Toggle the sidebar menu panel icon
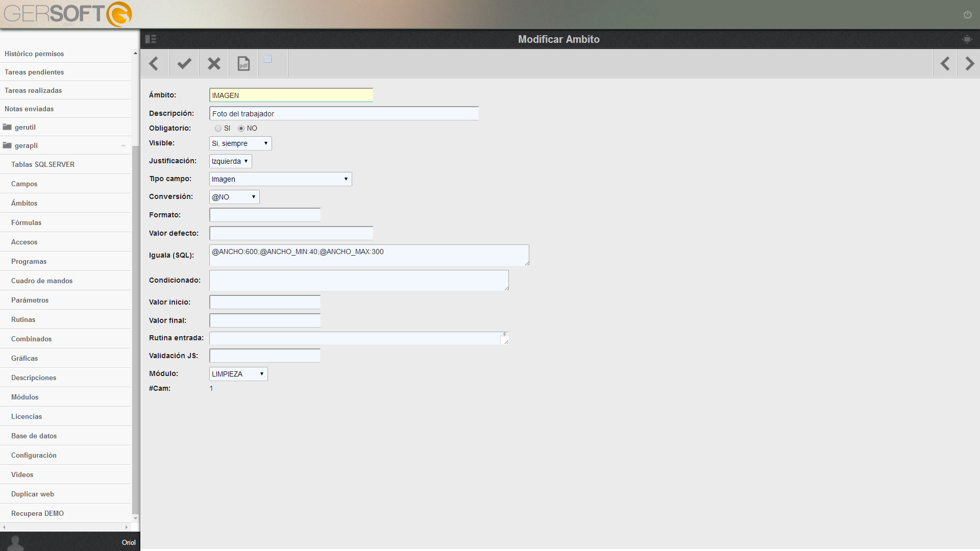This screenshot has width=980, height=551. 151,39
